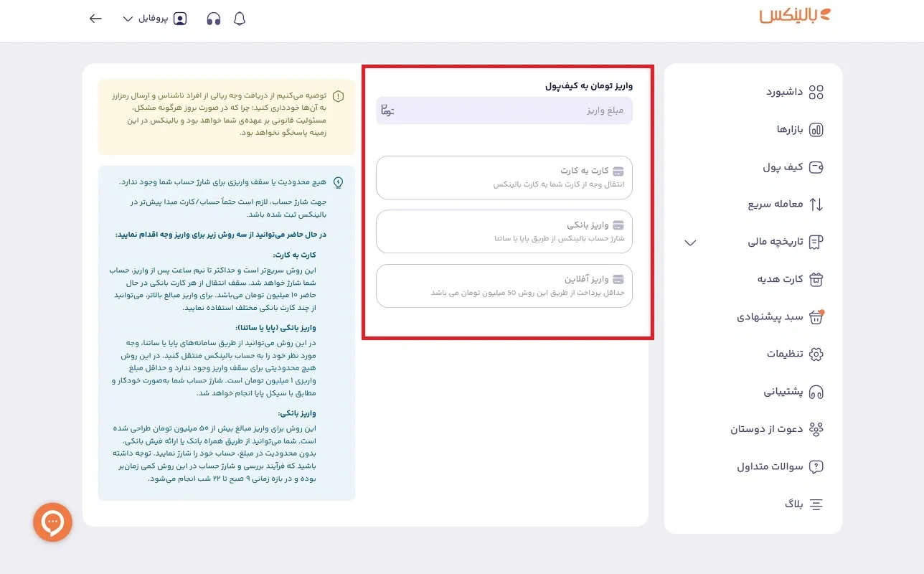Open the notifications bell icon
The width and height of the screenshot is (924, 574).
click(240, 19)
